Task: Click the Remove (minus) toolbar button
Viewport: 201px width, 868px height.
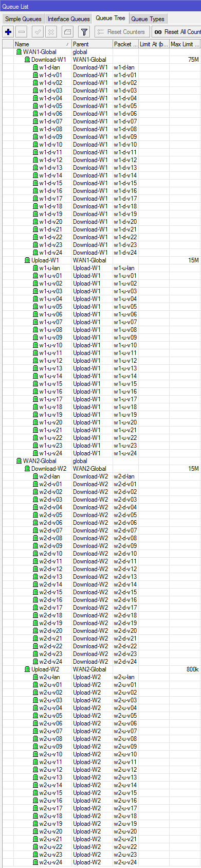Action: pos(22,32)
